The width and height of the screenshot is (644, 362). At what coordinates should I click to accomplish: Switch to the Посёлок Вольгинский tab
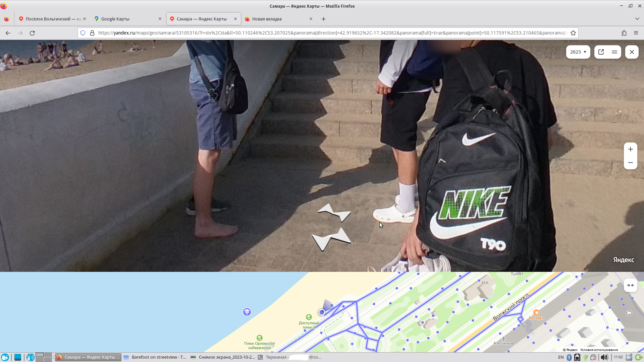[53, 19]
